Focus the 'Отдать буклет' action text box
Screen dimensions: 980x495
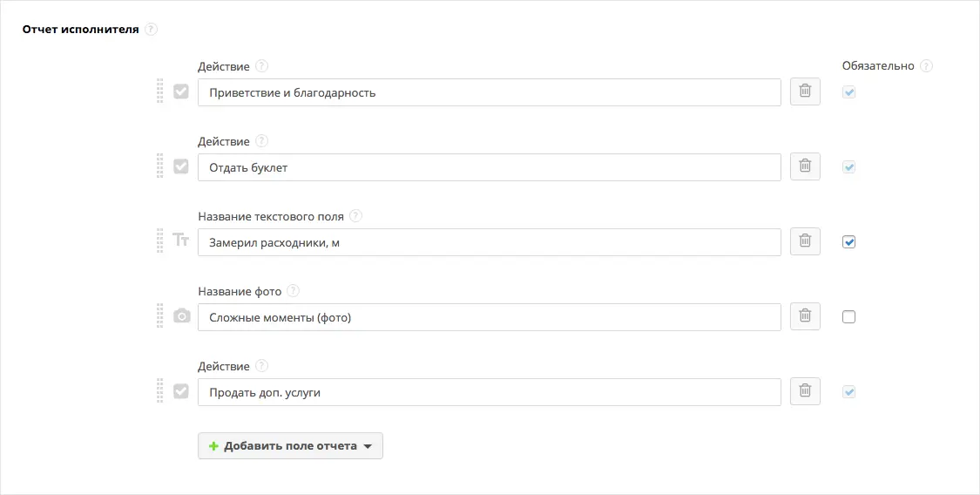pyautogui.click(x=490, y=166)
